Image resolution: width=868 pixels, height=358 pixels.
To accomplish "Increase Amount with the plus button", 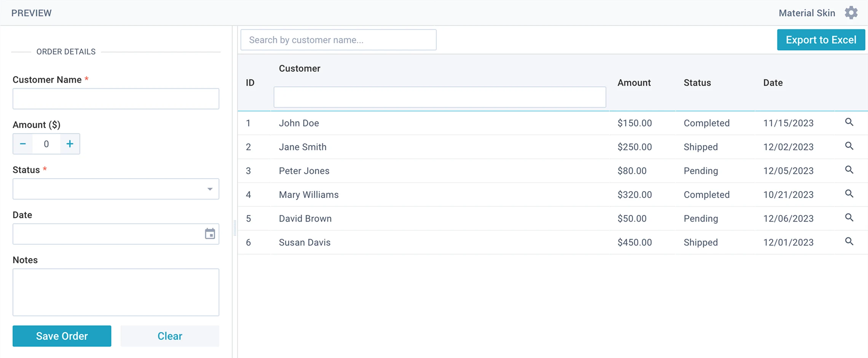I will 70,144.
